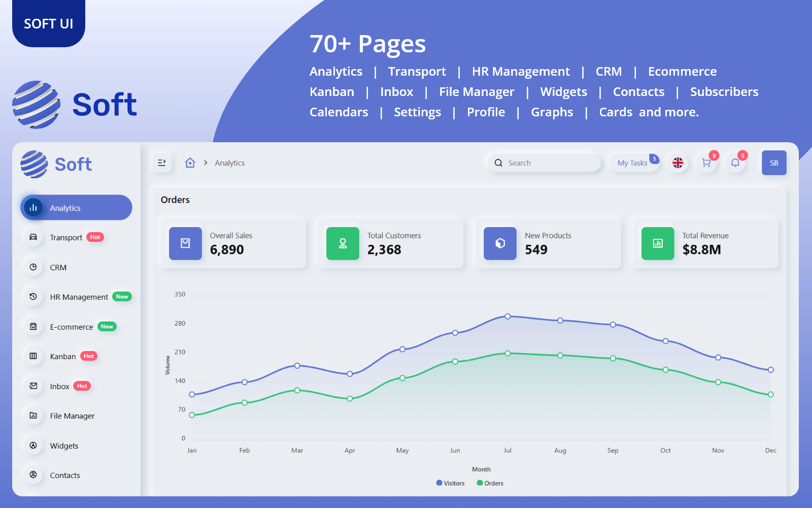This screenshot has width=812, height=508.
Task: Open the notifications bell icon
Action: tap(735, 163)
